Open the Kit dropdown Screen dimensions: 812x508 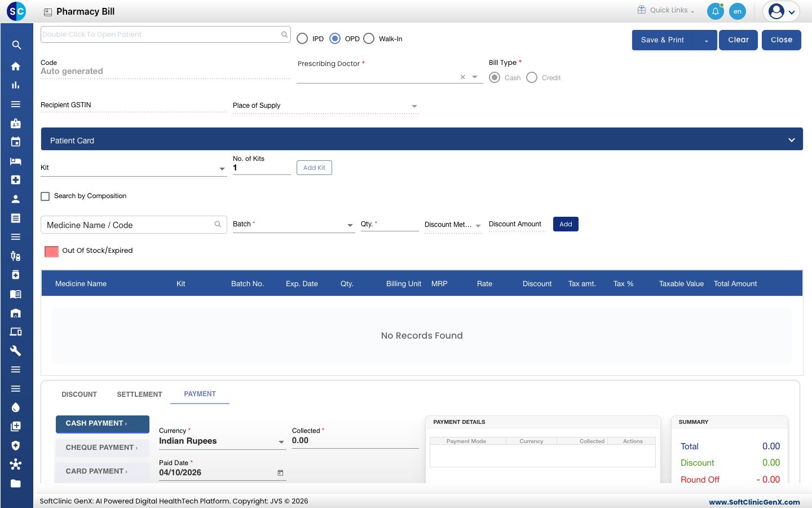[134, 168]
